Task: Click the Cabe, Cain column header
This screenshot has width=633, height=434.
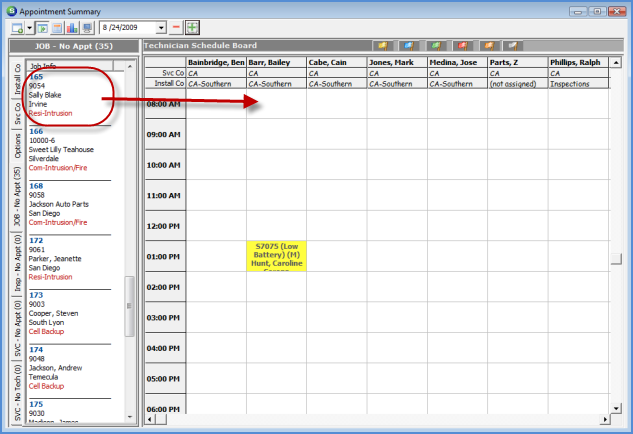Action: [337, 62]
